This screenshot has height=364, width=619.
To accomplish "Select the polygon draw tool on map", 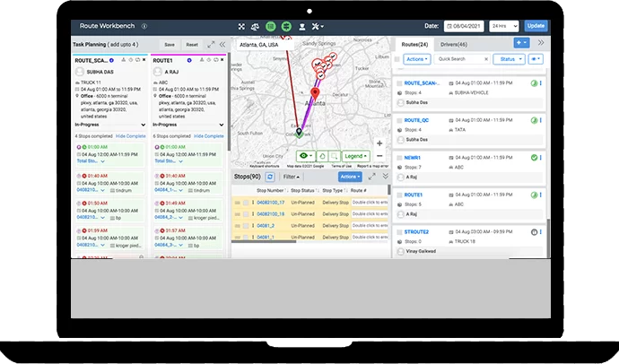I will (322, 156).
